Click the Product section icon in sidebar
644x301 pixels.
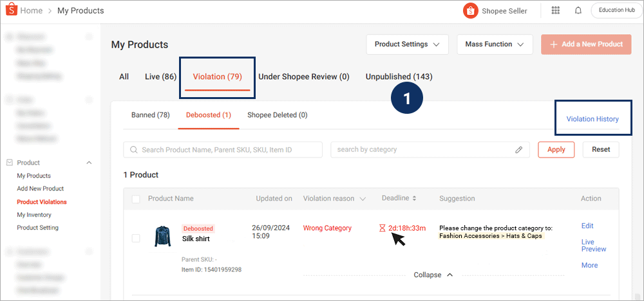point(10,163)
